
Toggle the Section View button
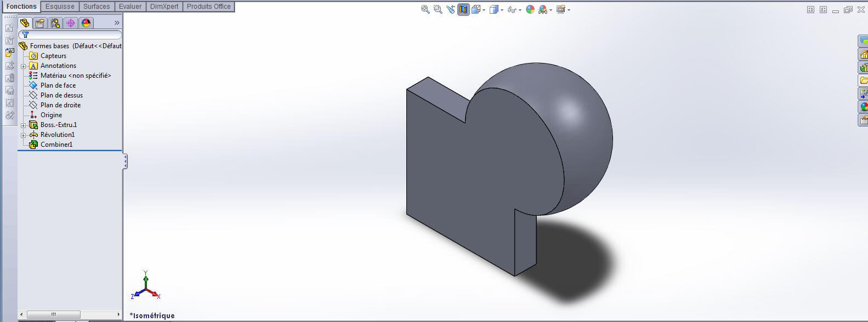point(464,9)
